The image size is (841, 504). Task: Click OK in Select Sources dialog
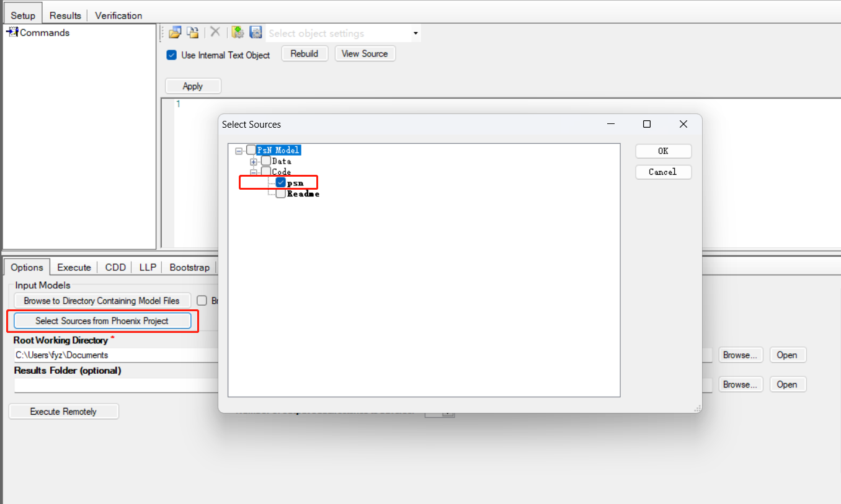click(663, 151)
